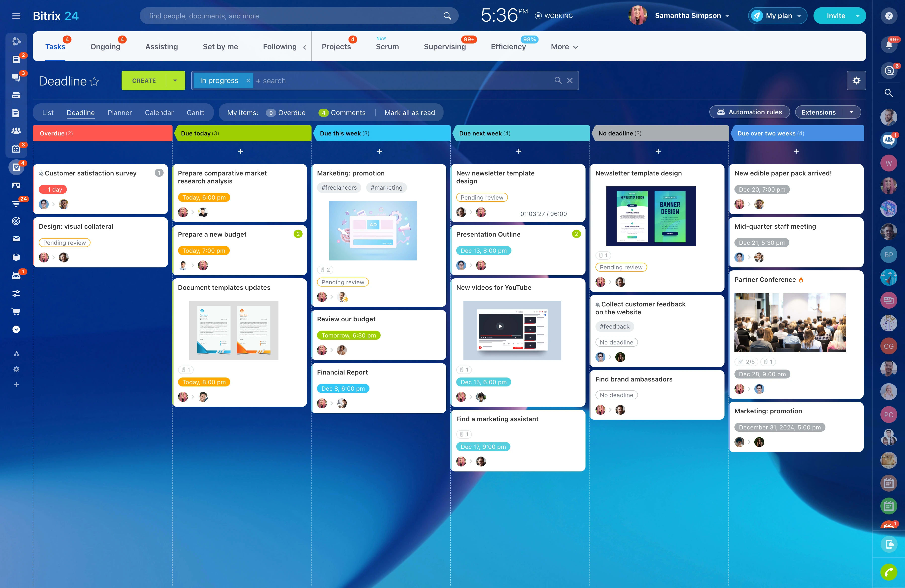Open the shopping cart icon in left sidebar
Screen dimensions: 905x588
16,312
